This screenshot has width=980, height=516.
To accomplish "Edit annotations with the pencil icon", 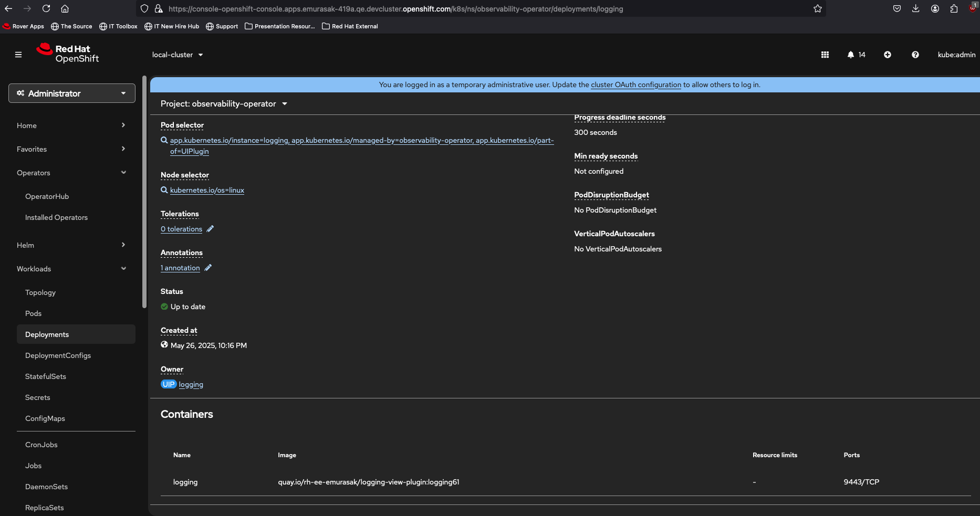I will click(208, 268).
